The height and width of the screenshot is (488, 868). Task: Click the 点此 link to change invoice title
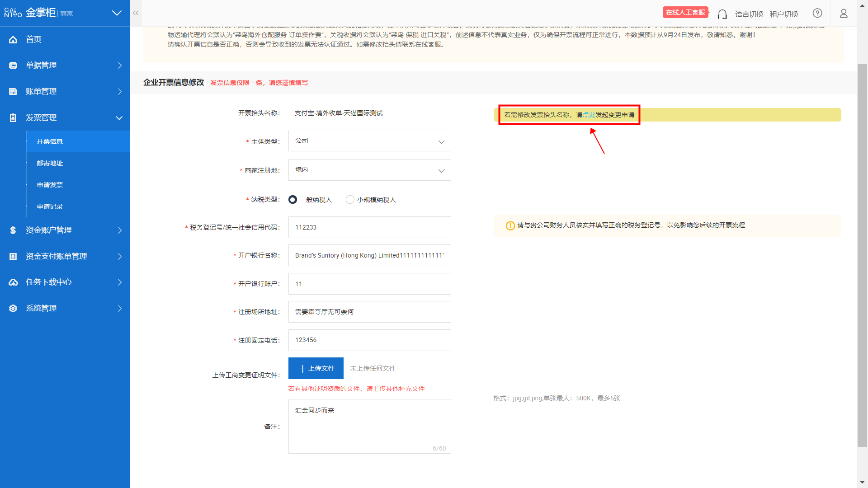pyautogui.click(x=589, y=115)
